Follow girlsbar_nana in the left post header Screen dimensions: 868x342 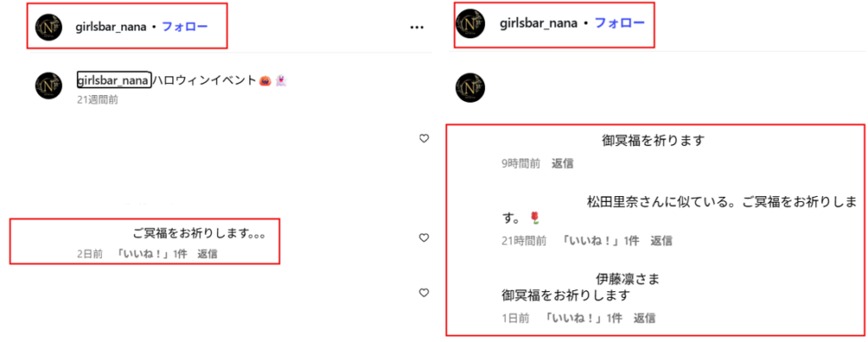click(x=185, y=26)
